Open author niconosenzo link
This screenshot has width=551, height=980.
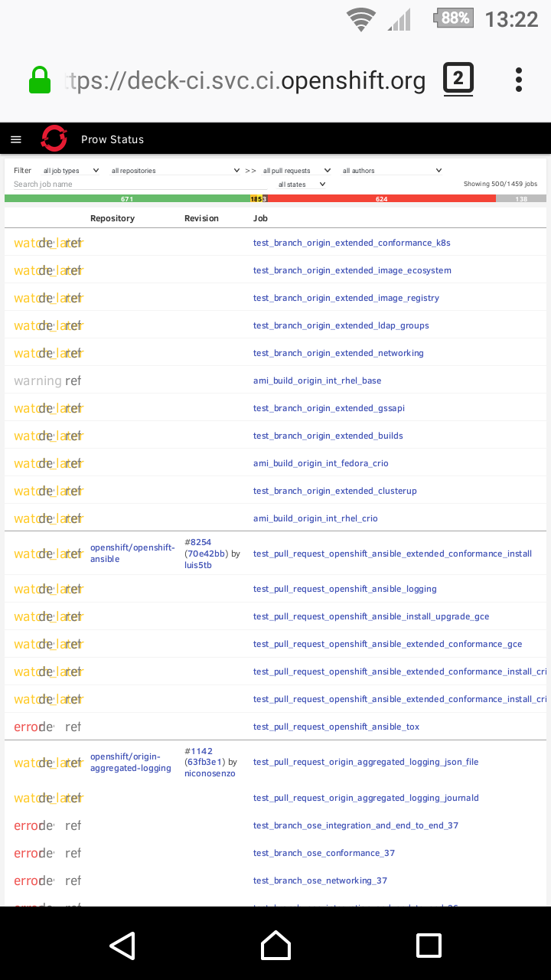click(210, 773)
